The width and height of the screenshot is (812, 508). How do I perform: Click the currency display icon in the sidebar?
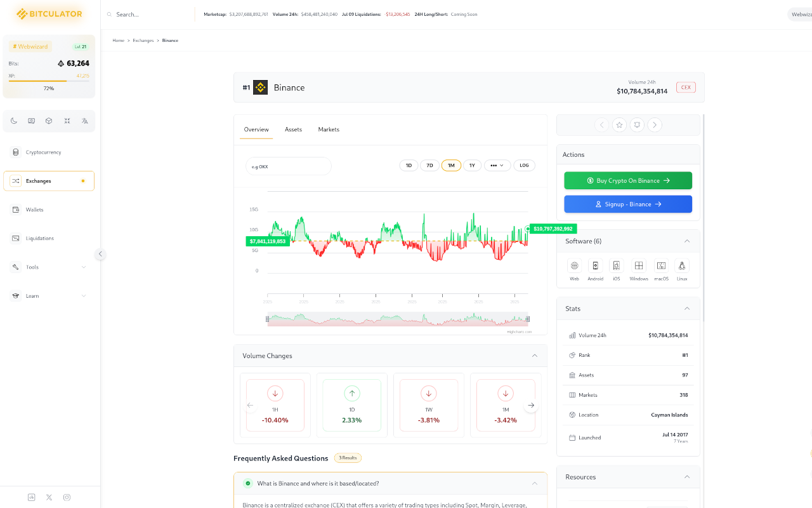[32, 121]
